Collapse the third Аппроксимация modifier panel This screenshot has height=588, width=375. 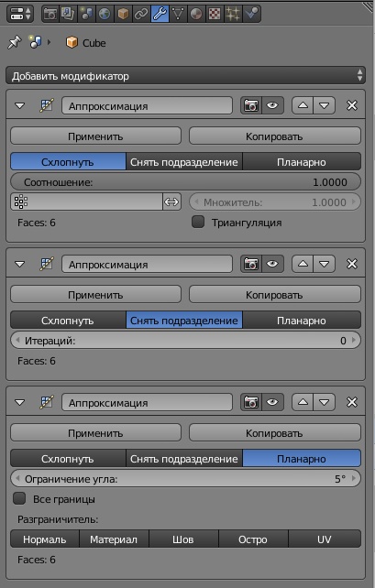click(x=19, y=402)
